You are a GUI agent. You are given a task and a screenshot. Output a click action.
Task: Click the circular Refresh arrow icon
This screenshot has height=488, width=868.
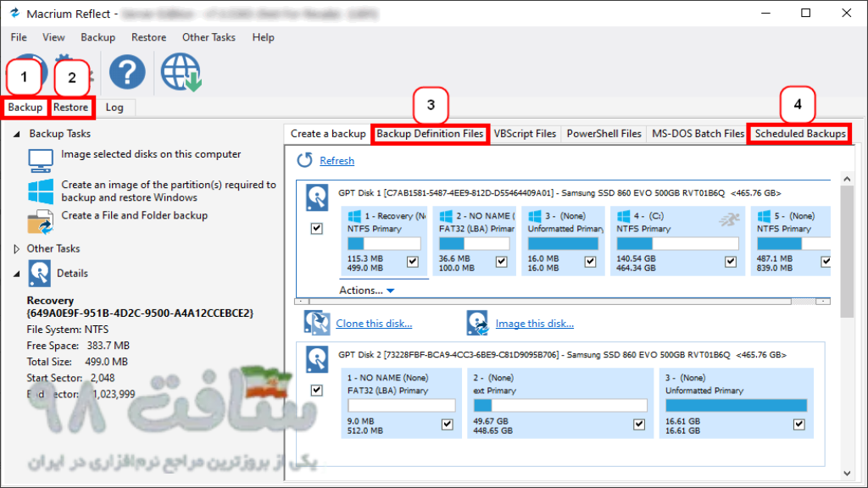click(x=304, y=160)
